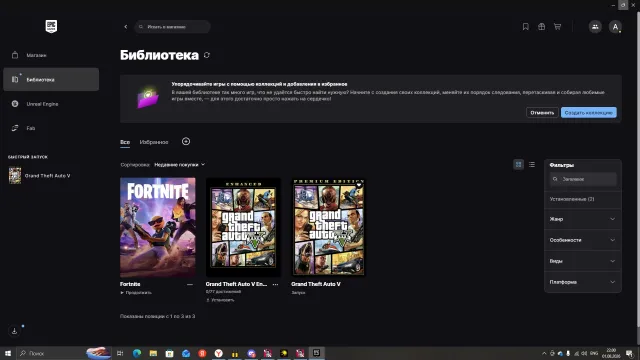Add a new collection with plus icon

(186, 141)
